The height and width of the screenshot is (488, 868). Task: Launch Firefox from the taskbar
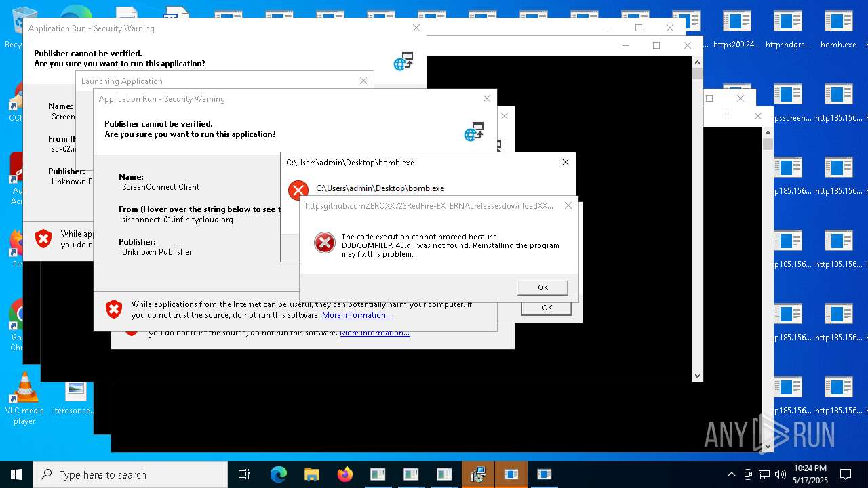[344, 474]
